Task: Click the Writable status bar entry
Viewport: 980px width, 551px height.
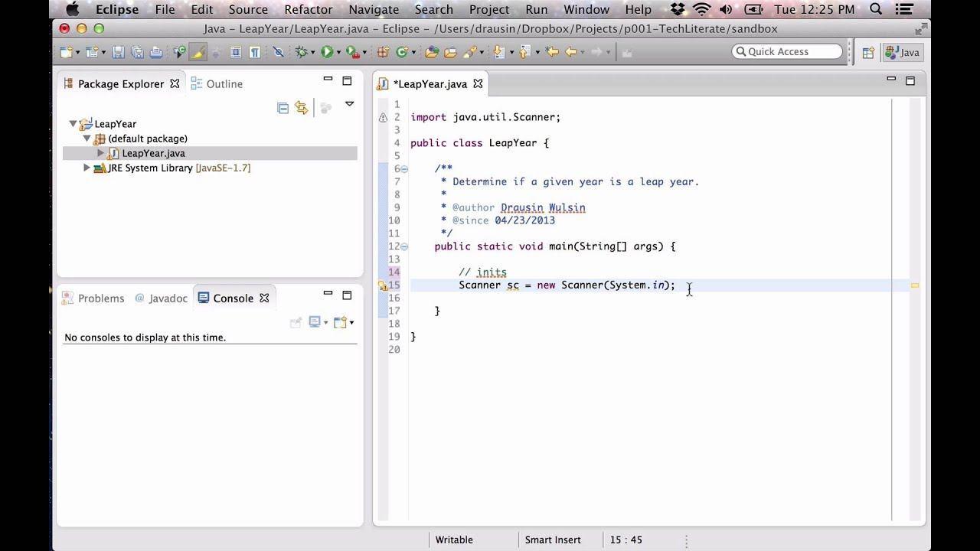Action: [454, 540]
